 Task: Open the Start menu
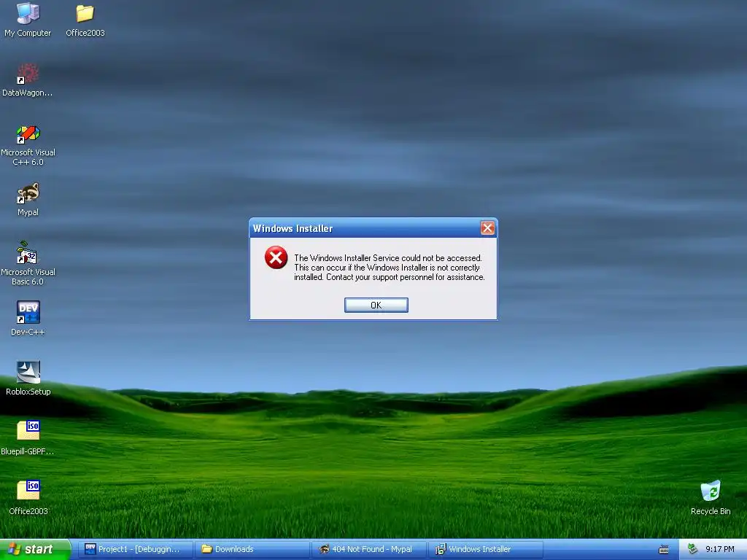(x=35, y=549)
